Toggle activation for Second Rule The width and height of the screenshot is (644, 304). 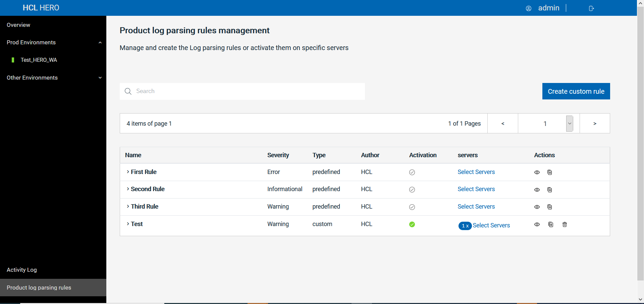[x=412, y=189]
